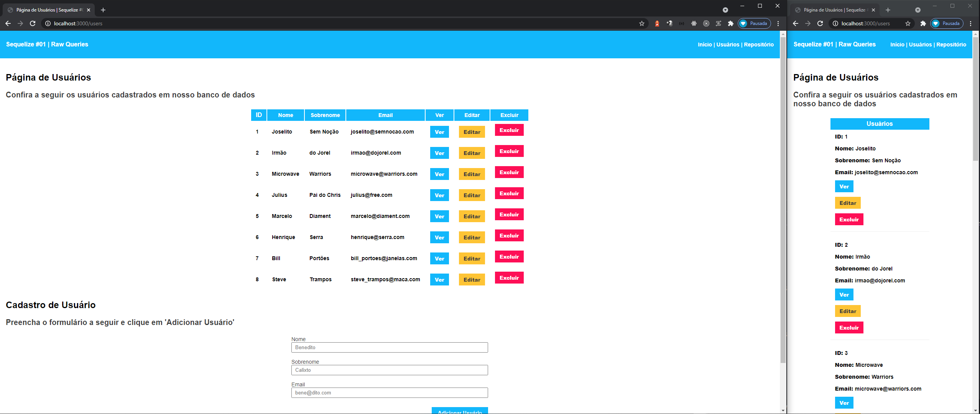The width and height of the screenshot is (980, 414).
Task: Click Editar under ID 2 in right window
Action: click(848, 311)
